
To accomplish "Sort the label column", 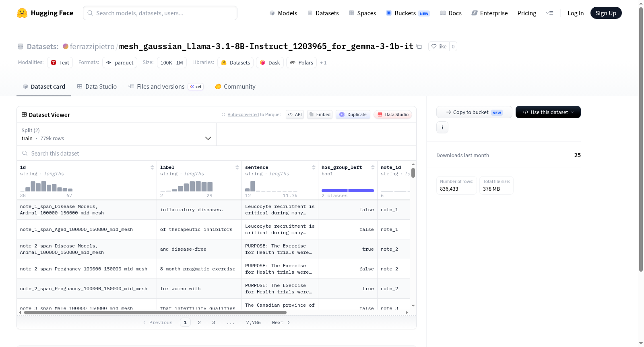I will 237,167.
